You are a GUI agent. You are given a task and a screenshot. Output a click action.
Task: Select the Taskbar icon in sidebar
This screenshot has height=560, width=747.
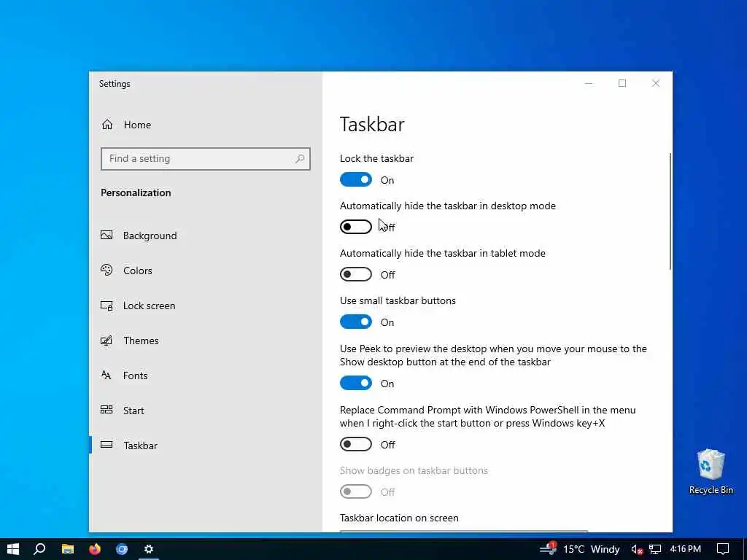(x=107, y=445)
